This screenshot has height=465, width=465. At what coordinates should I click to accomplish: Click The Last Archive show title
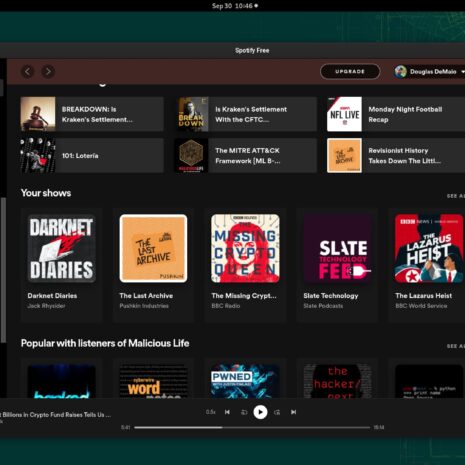tap(146, 296)
